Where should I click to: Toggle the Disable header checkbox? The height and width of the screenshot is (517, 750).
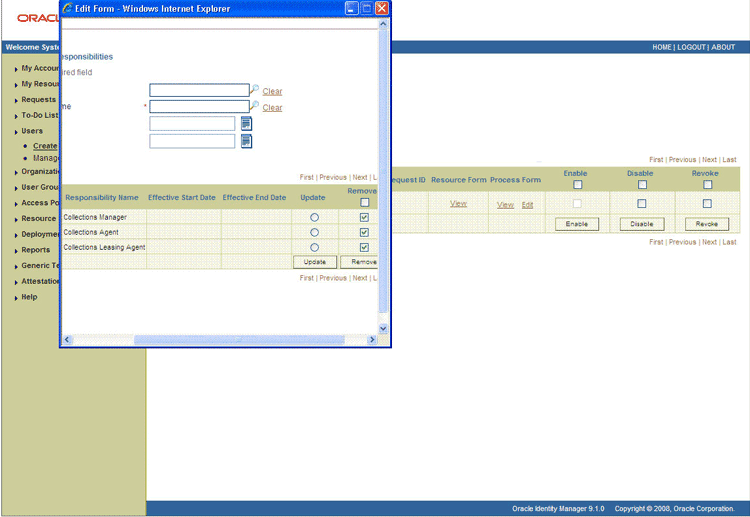tap(642, 185)
